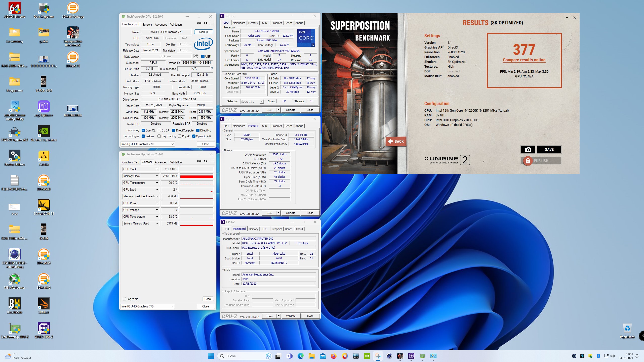
Task: Toggle DirectCompute checkbox in GPU-Z
Action: pos(174,130)
